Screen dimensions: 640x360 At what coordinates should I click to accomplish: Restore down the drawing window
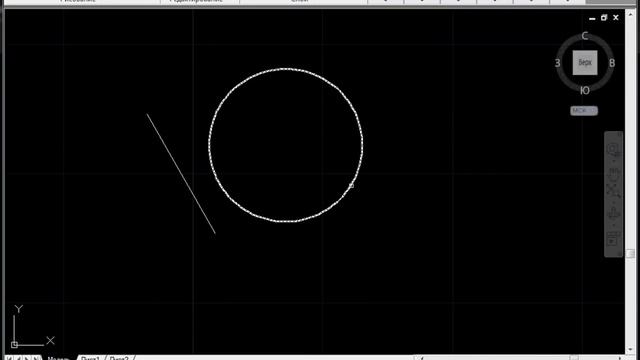pos(604,18)
